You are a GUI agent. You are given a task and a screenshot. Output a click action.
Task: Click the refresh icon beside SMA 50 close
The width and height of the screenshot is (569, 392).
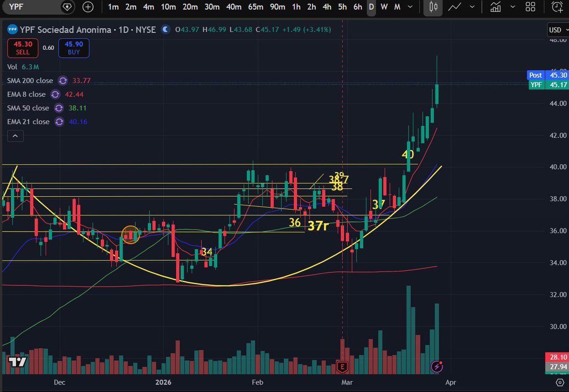coord(59,108)
